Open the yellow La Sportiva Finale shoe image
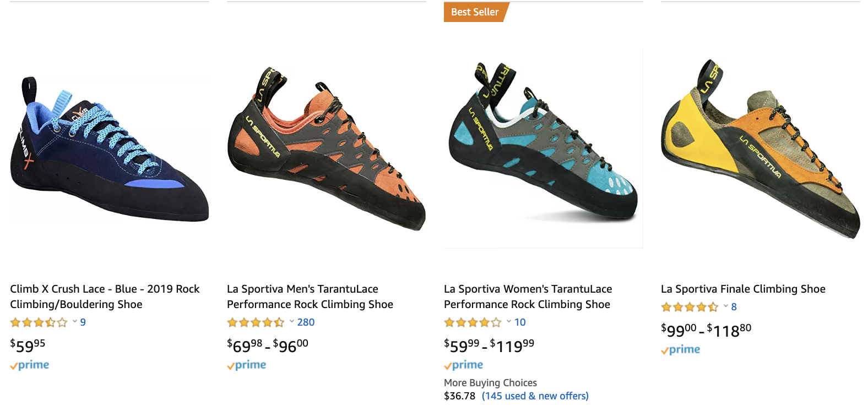 [x=760, y=149]
